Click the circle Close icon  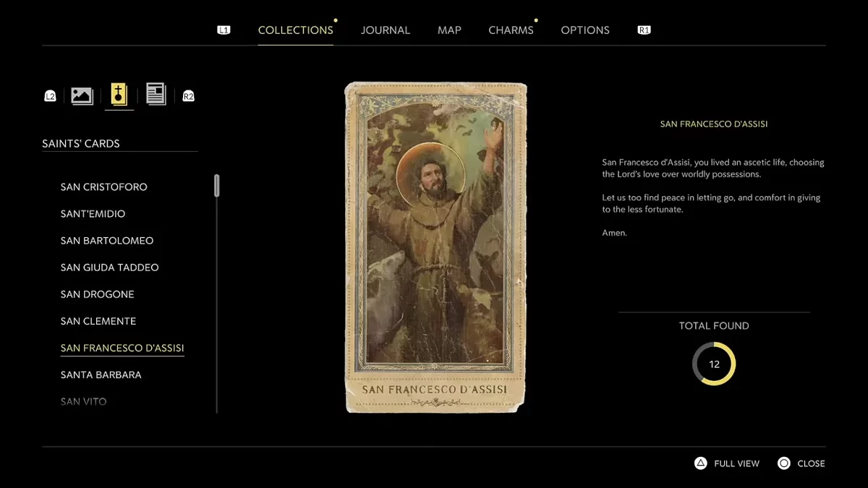coord(784,463)
